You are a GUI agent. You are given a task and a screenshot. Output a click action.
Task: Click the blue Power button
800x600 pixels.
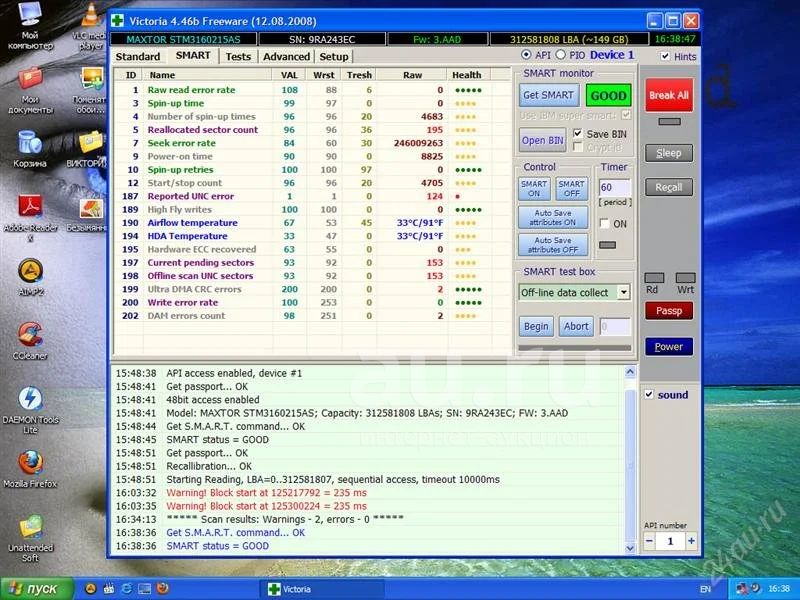click(x=669, y=347)
